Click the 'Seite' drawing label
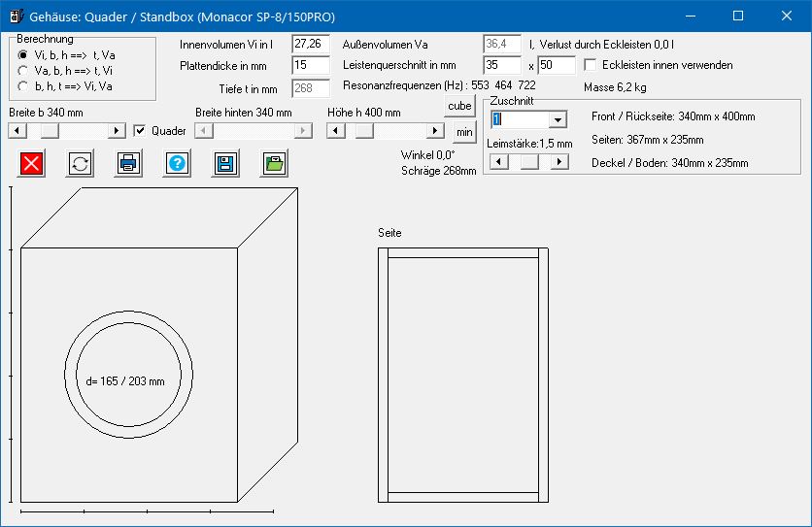The height and width of the screenshot is (527, 812). click(x=389, y=233)
